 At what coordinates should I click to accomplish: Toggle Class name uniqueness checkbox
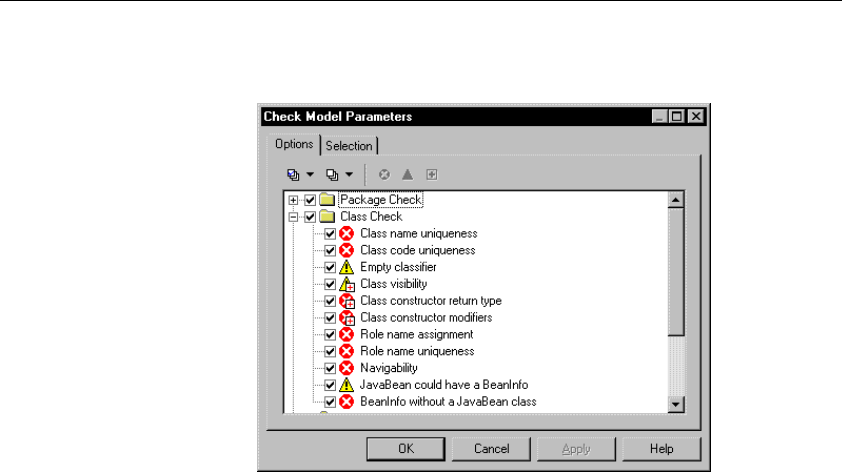(330, 234)
